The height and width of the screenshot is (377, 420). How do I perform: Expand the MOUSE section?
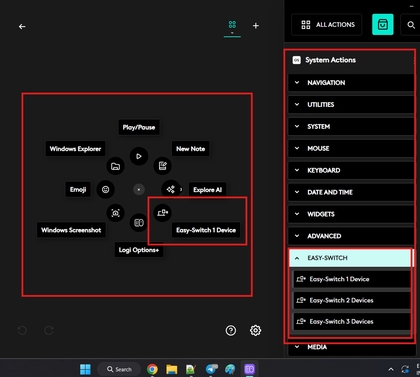point(351,148)
